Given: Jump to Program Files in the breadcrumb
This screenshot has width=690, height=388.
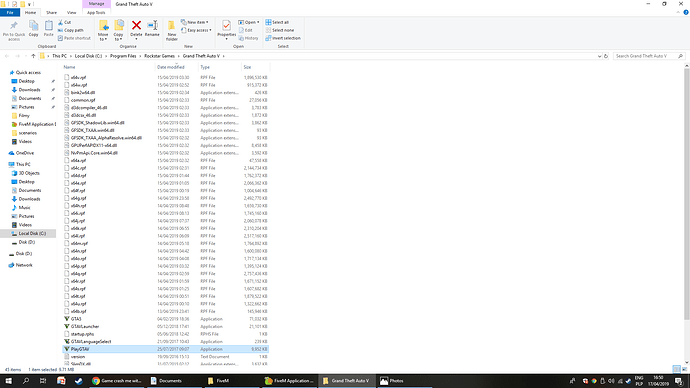Looking at the screenshot, I should (123, 56).
